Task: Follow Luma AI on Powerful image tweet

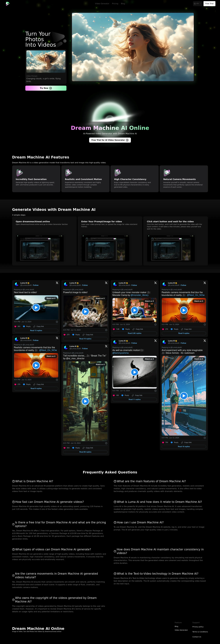Action: point(85,285)
